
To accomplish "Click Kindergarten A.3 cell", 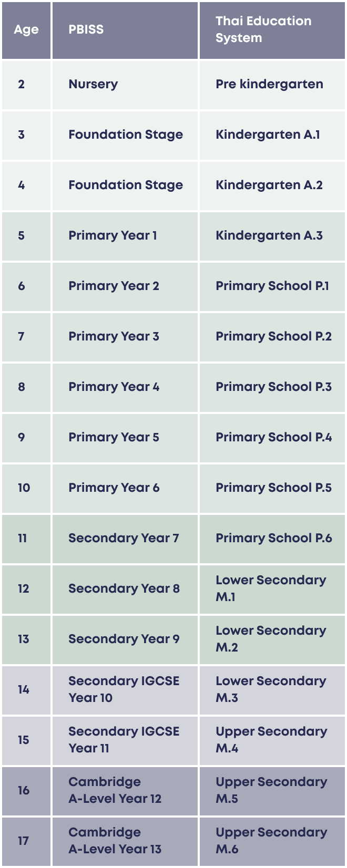I will click(x=269, y=236).
